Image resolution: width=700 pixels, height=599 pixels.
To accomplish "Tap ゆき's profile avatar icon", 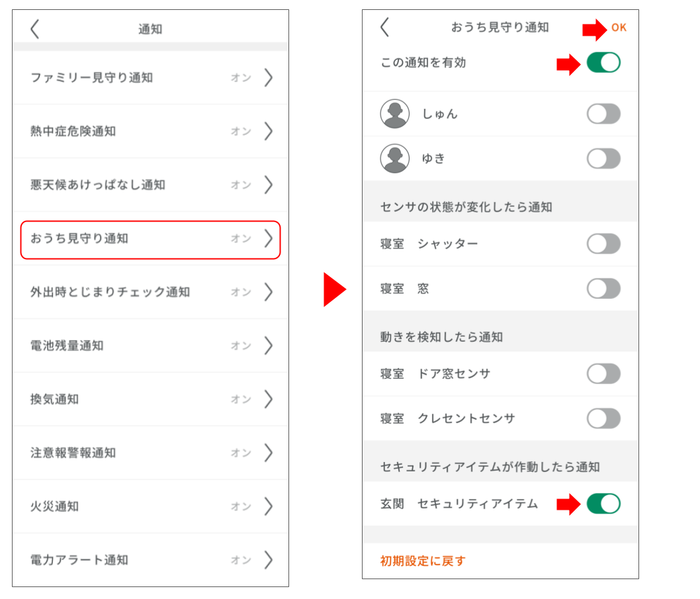I will point(394,158).
